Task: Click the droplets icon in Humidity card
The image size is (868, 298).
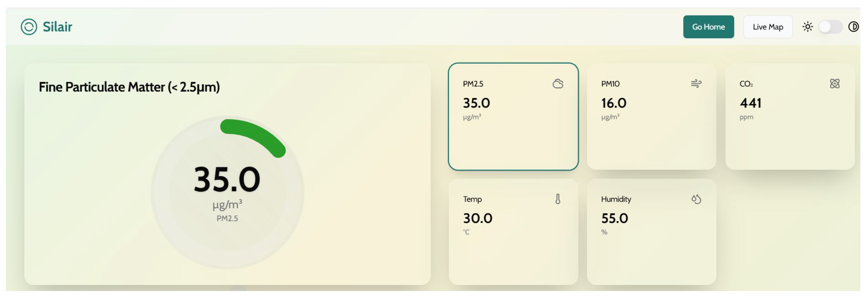Action: click(x=696, y=199)
